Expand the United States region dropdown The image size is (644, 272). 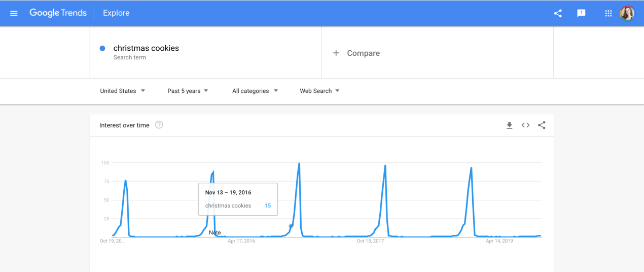pos(123,91)
